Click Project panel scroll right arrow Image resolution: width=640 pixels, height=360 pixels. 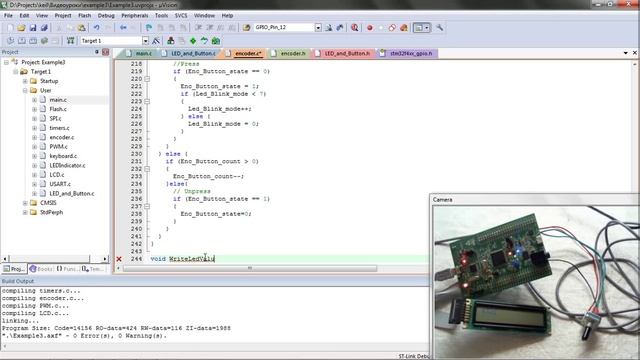tap(105, 259)
